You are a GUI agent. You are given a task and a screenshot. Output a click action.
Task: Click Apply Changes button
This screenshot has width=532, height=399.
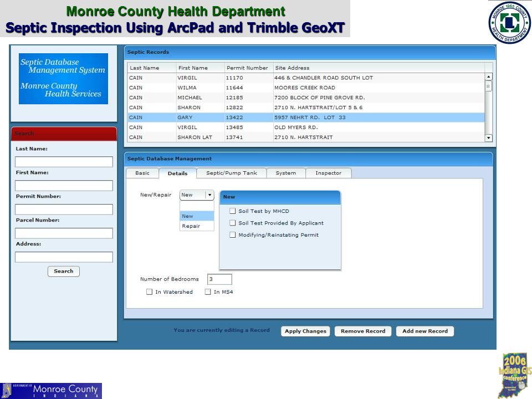pyautogui.click(x=305, y=331)
